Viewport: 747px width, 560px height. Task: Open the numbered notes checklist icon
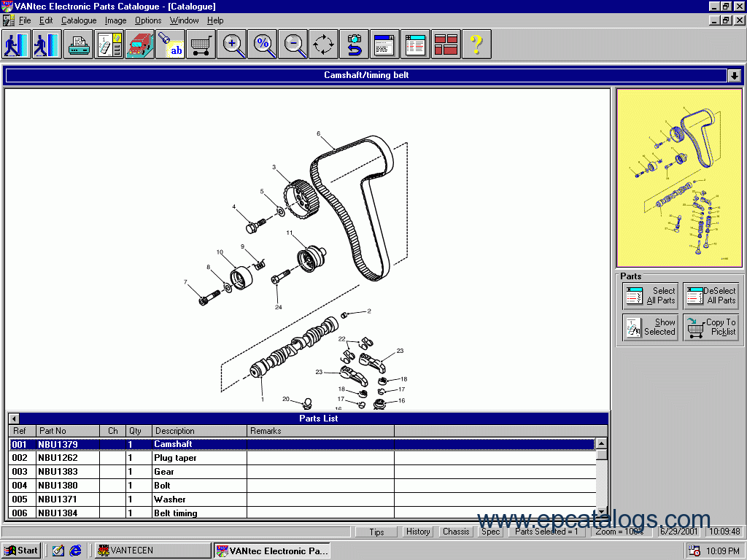tap(109, 44)
